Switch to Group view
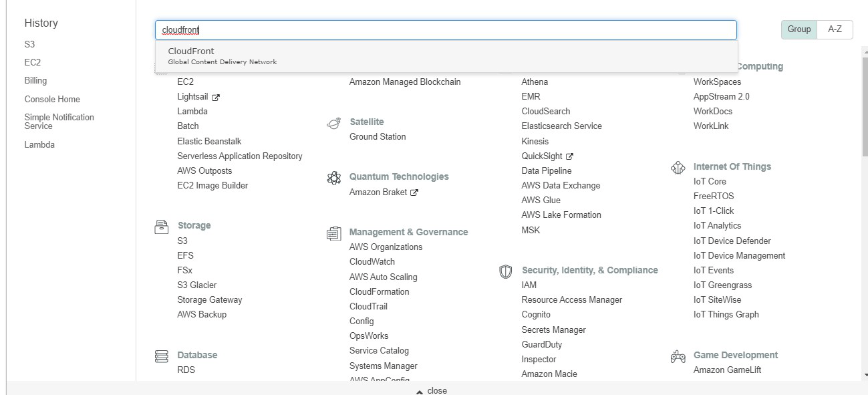This screenshot has width=868, height=395. (799, 29)
